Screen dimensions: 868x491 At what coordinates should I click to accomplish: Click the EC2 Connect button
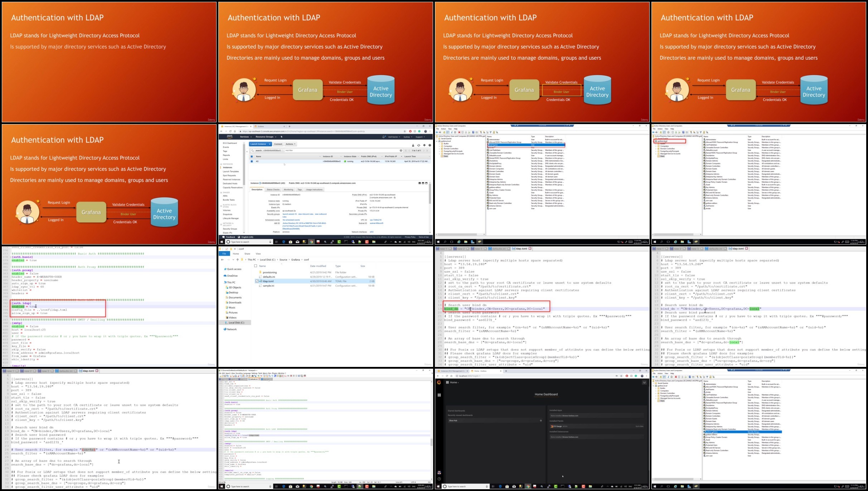[x=278, y=144]
